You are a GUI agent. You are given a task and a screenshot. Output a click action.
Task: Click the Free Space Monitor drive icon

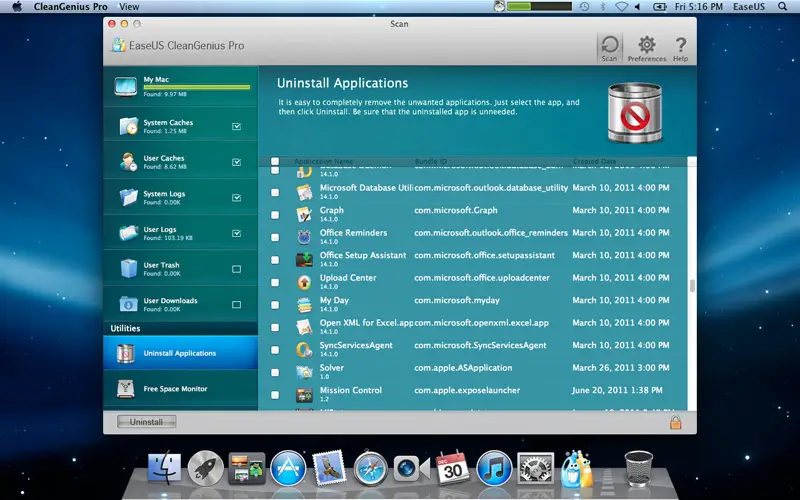(x=126, y=389)
